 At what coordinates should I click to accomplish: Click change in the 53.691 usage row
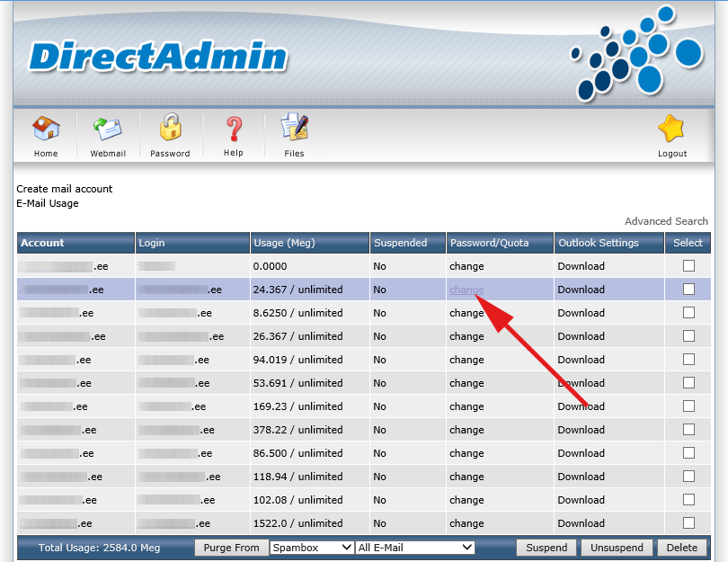466,383
